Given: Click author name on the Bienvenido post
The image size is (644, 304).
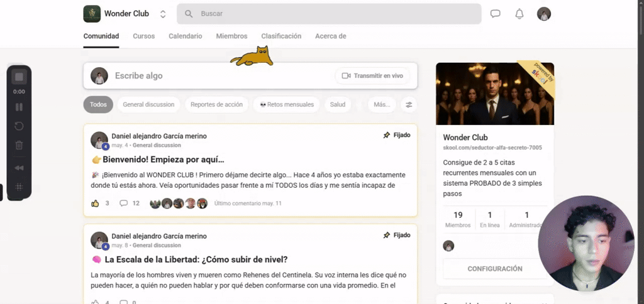Looking at the screenshot, I should click(159, 136).
